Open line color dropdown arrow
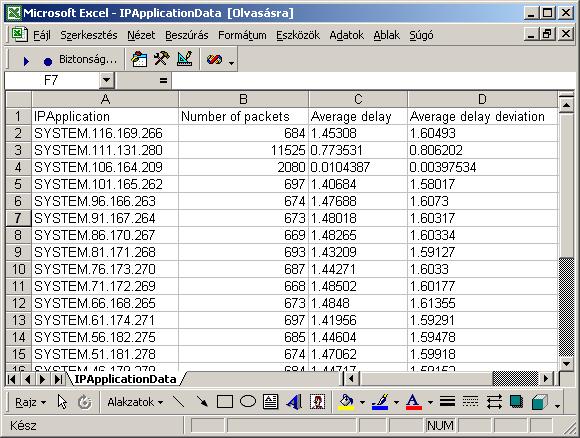 pyautogui.click(x=396, y=402)
